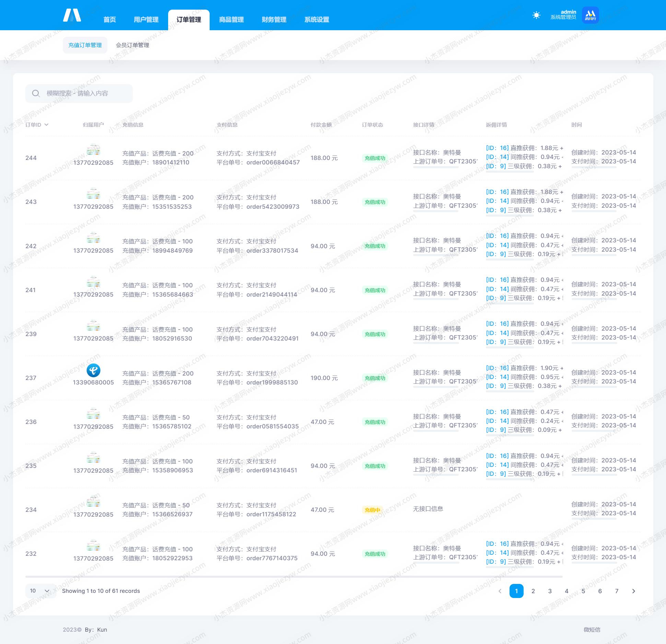Click 订单管理 menu item in navbar

[189, 19]
